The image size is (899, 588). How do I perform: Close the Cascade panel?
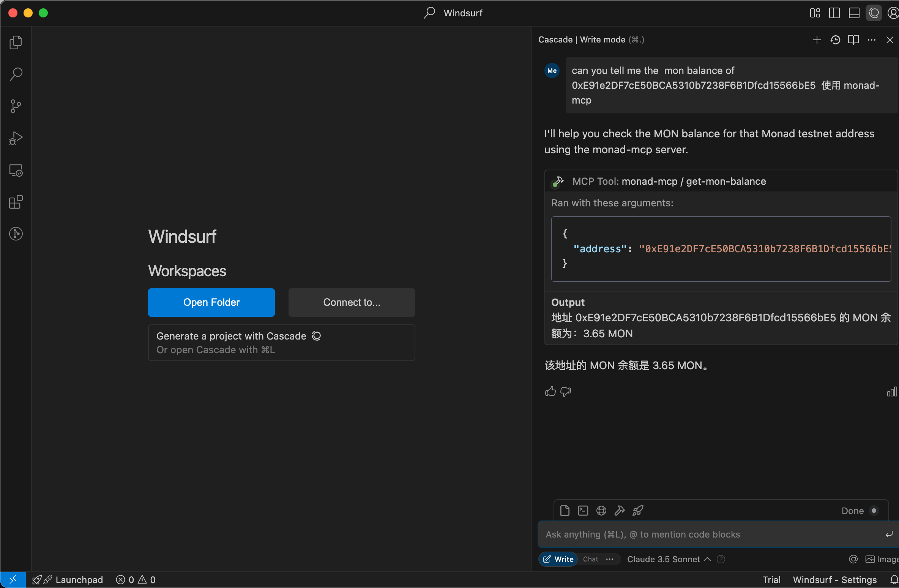click(890, 40)
